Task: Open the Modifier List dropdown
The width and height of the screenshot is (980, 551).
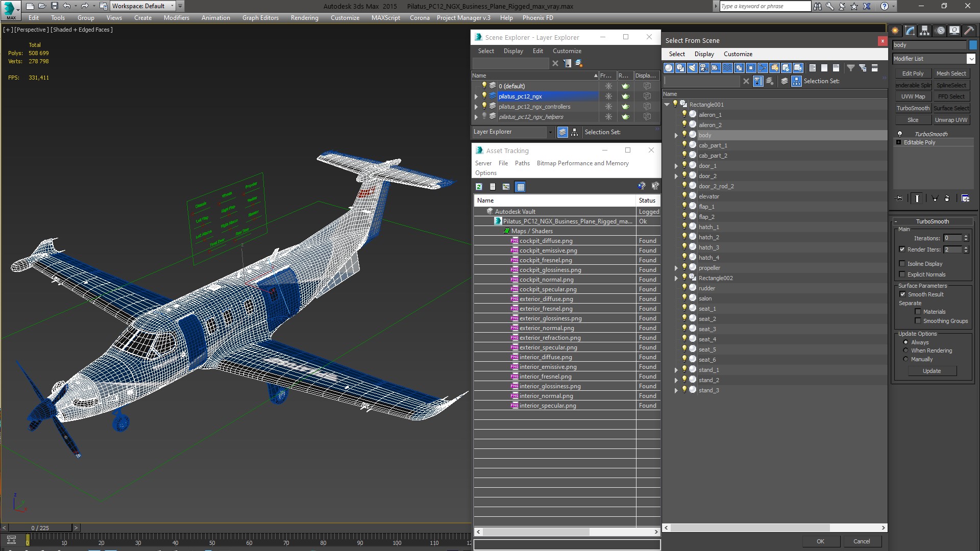Action: tap(971, 59)
